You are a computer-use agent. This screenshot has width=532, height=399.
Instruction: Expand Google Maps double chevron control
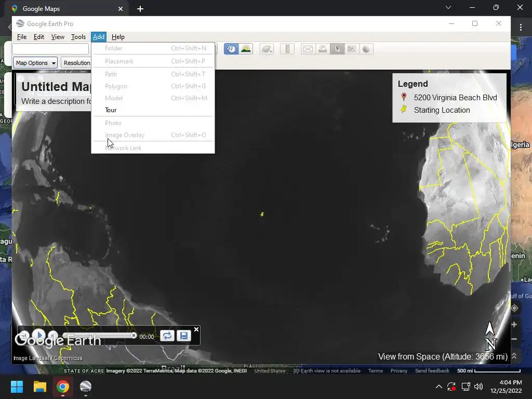pos(514,356)
